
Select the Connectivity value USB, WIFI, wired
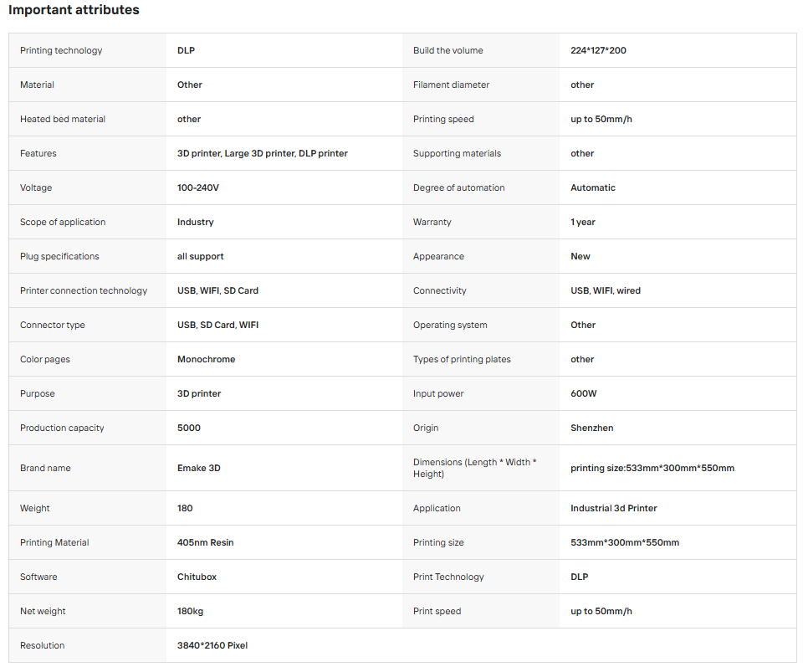coord(606,290)
